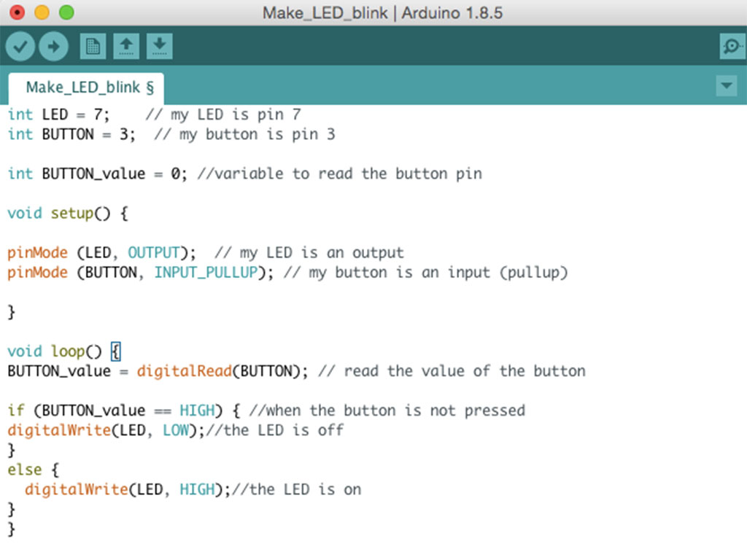Maximize the window with the green button
Screen dimensions: 747x560
coord(66,12)
